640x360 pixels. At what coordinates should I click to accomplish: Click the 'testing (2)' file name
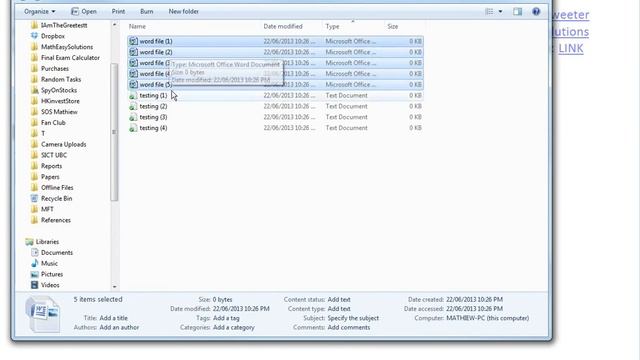[153, 106]
